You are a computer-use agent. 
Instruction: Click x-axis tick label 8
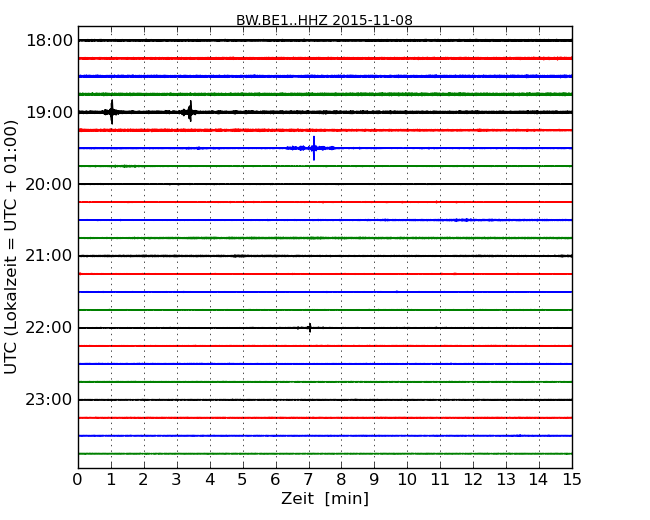click(341, 479)
